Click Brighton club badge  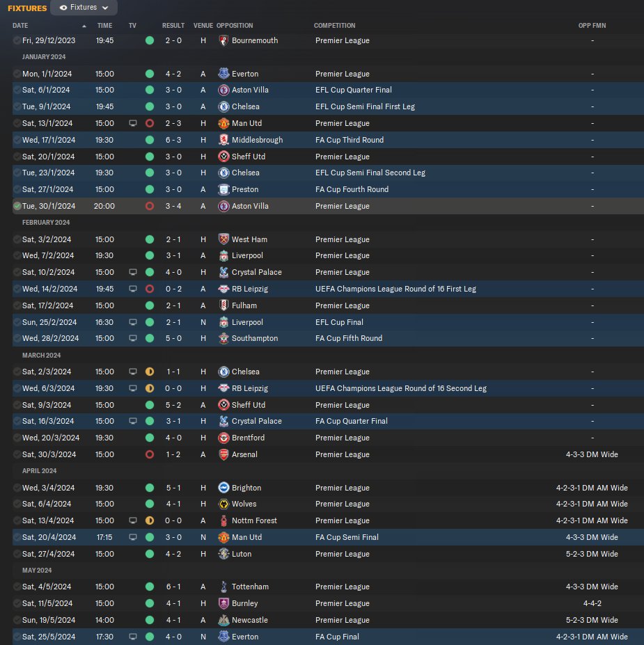click(223, 488)
